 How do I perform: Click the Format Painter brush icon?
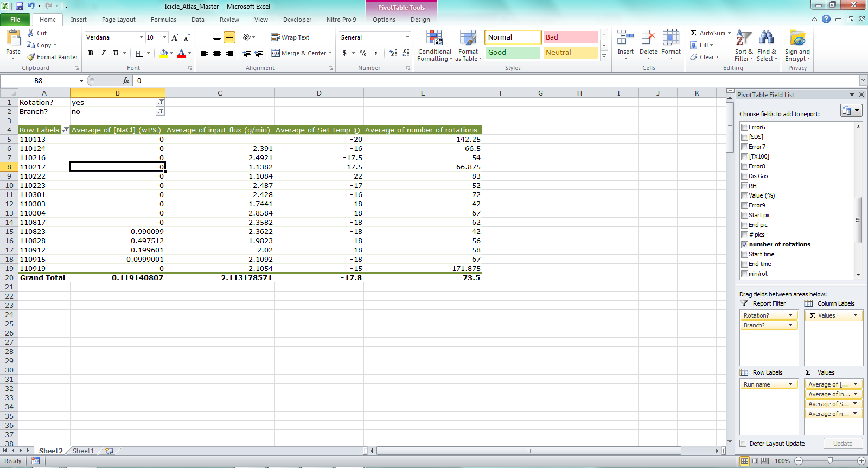(31, 57)
